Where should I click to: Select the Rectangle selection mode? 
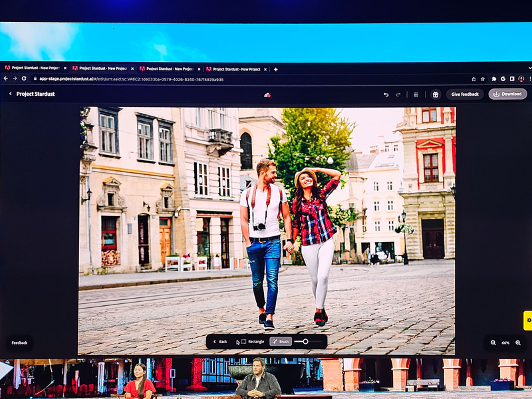253,342
